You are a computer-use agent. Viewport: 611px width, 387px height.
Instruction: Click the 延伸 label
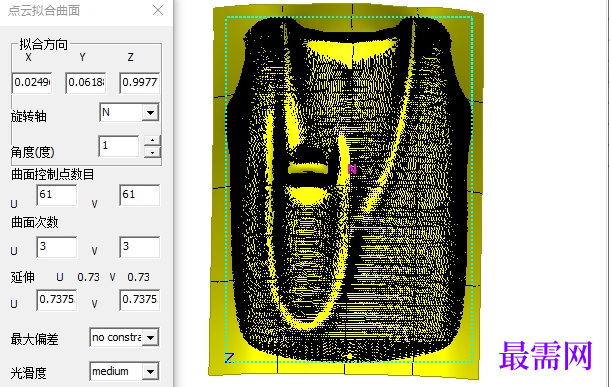tap(23, 277)
